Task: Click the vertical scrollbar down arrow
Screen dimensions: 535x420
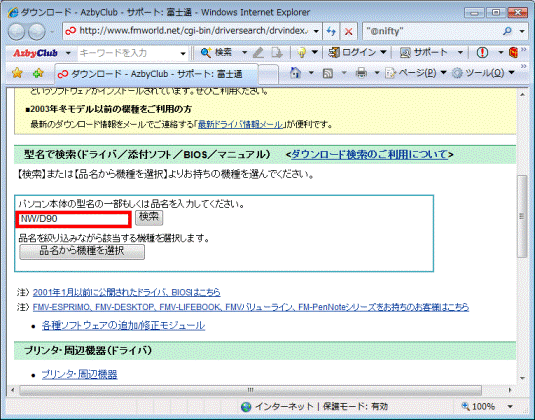Action: coord(522,378)
